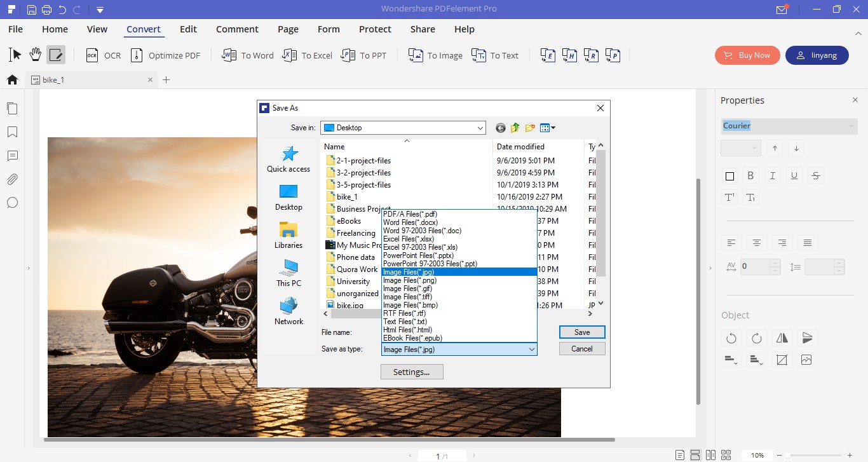Image resolution: width=868 pixels, height=462 pixels.
Task: Click the Cancel button in dialog
Action: tap(582, 348)
